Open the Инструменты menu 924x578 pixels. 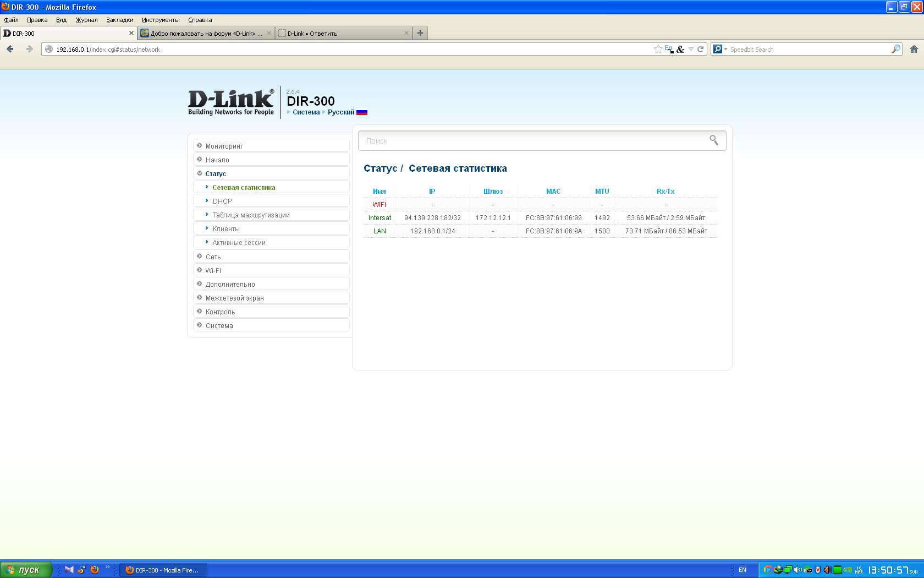coord(161,20)
